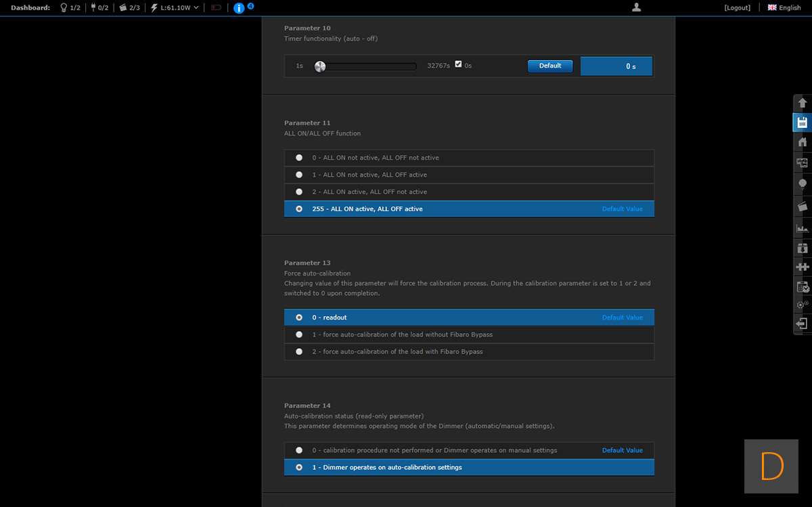Click the Logout link
This screenshot has height=507, width=812.
[x=737, y=7]
